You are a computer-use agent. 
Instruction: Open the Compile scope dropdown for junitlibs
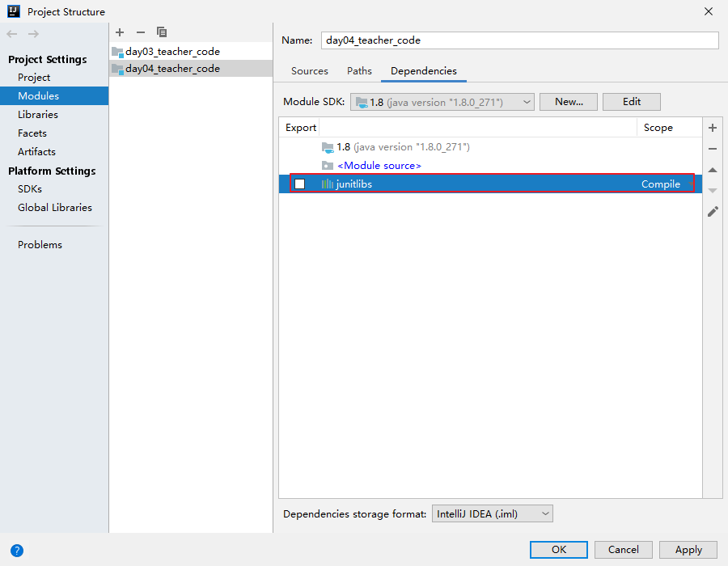click(662, 184)
